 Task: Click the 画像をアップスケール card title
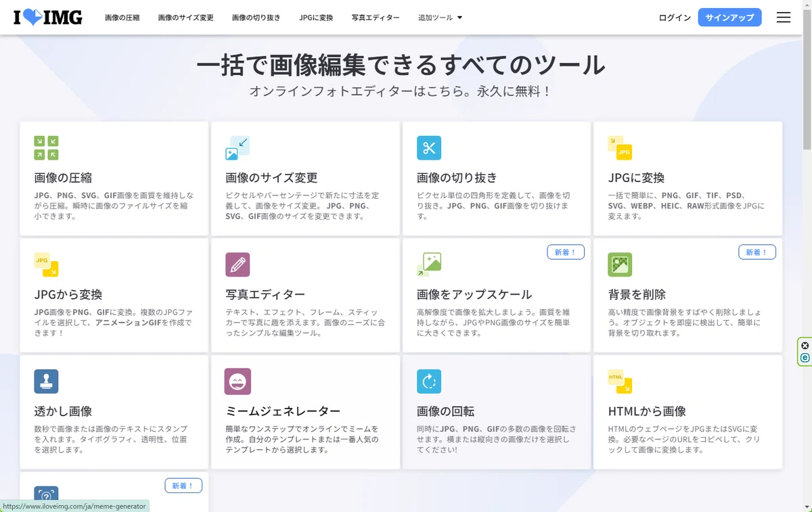[474, 295]
